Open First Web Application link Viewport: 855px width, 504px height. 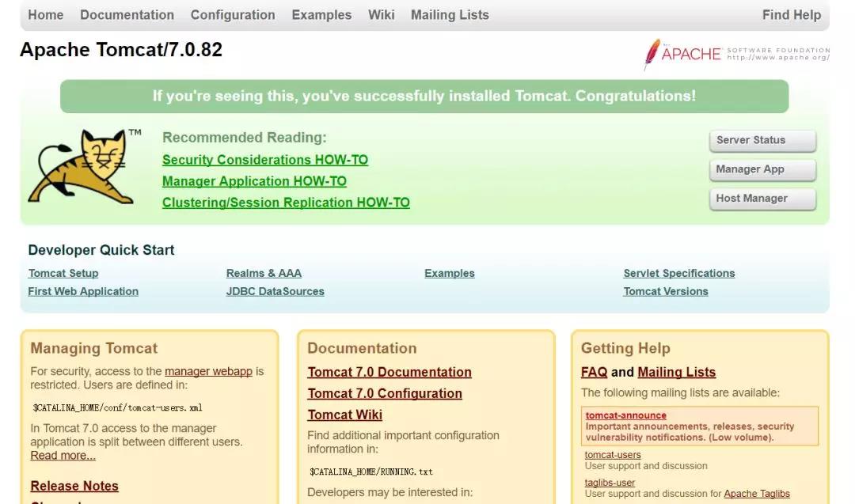click(83, 291)
